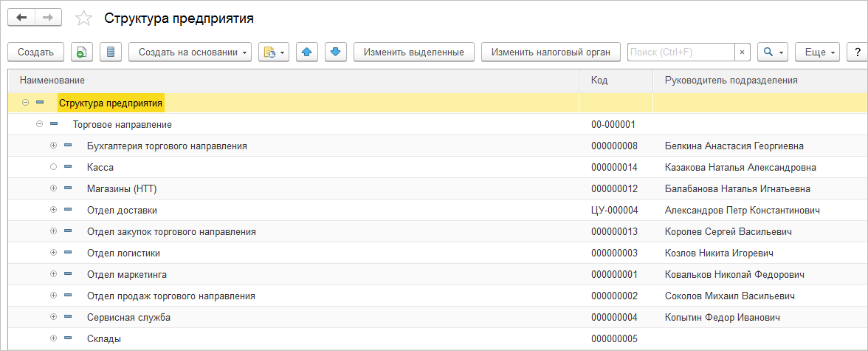The width and height of the screenshot is (868, 351).
Task: Move item up with blue up arrow
Action: pyautogui.click(x=308, y=52)
